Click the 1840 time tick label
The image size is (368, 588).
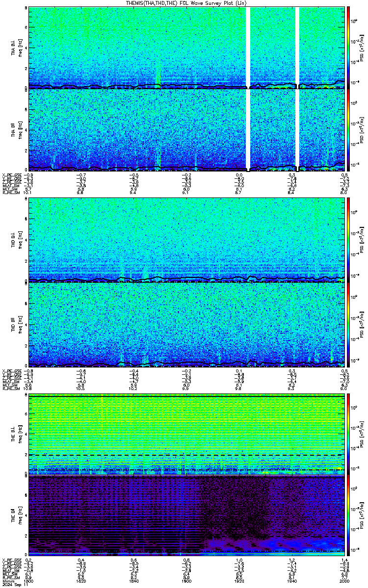(135, 581)
